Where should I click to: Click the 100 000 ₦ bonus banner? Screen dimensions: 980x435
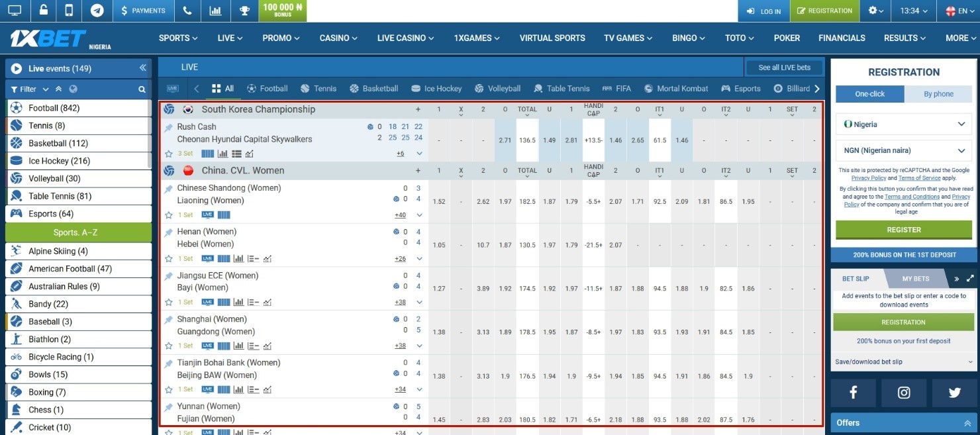tap(283, 11)
